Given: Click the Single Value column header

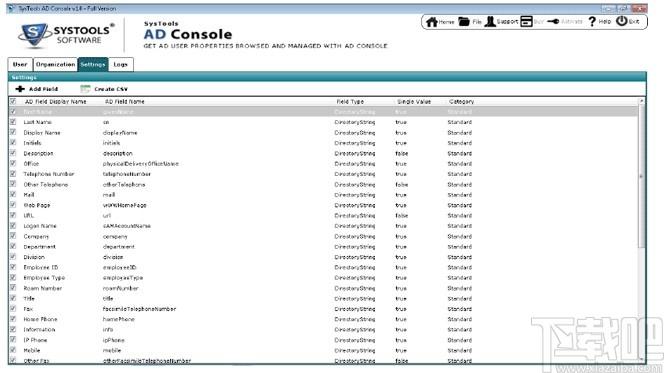Looking at the screenshot, I should point(414,102).
